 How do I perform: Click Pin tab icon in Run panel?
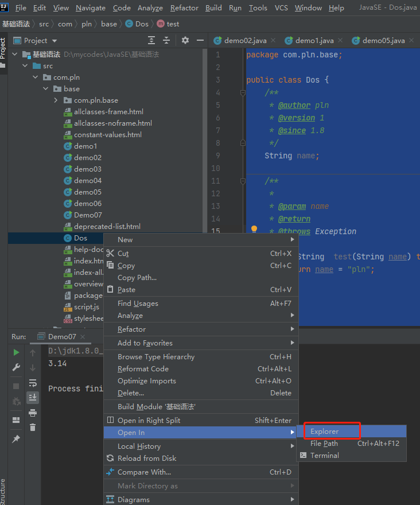(x=16, y=438)
